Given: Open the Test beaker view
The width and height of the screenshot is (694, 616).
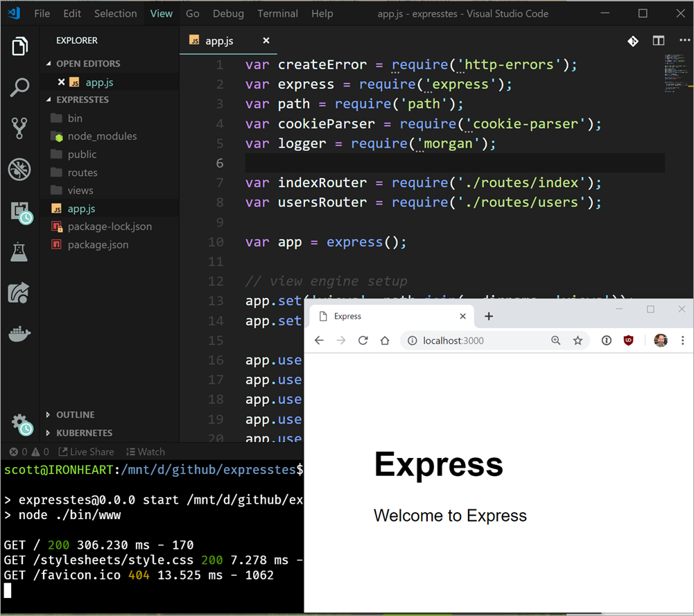Looking at the screenshot, I should [x=19, y=252].
